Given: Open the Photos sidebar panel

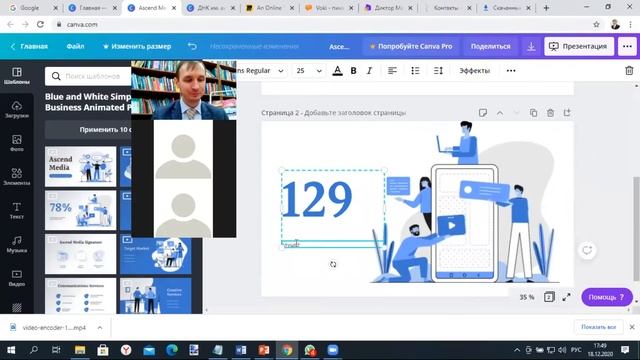Looking at the screenshot, I should (x=17, y=143).
